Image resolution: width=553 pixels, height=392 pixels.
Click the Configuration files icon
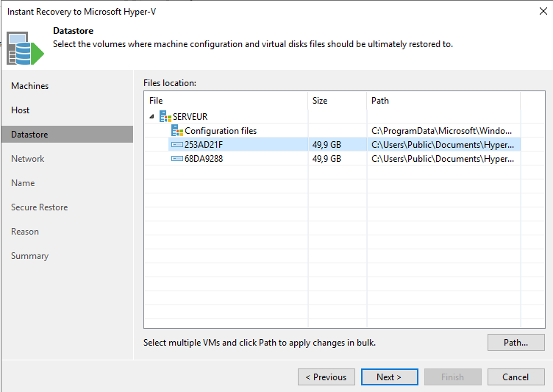176,130
